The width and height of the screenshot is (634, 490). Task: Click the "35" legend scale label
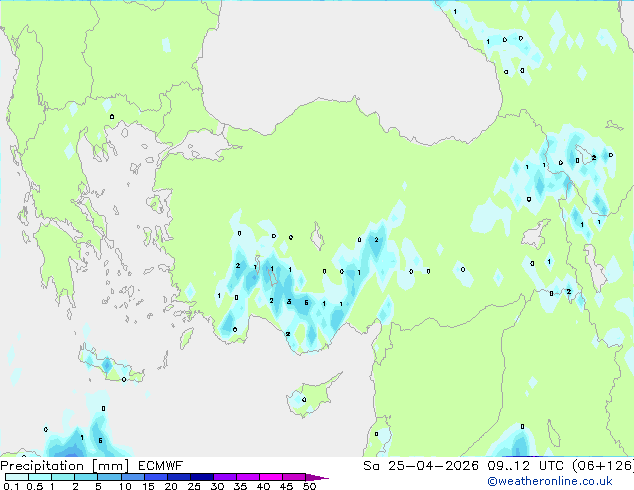[x=240, y=486]
